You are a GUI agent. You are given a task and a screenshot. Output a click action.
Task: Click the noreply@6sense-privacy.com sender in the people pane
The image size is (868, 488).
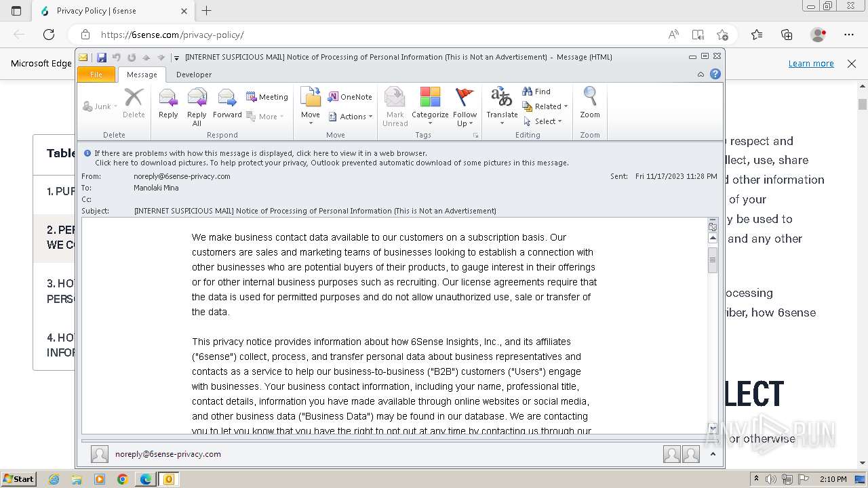[168, 454]
